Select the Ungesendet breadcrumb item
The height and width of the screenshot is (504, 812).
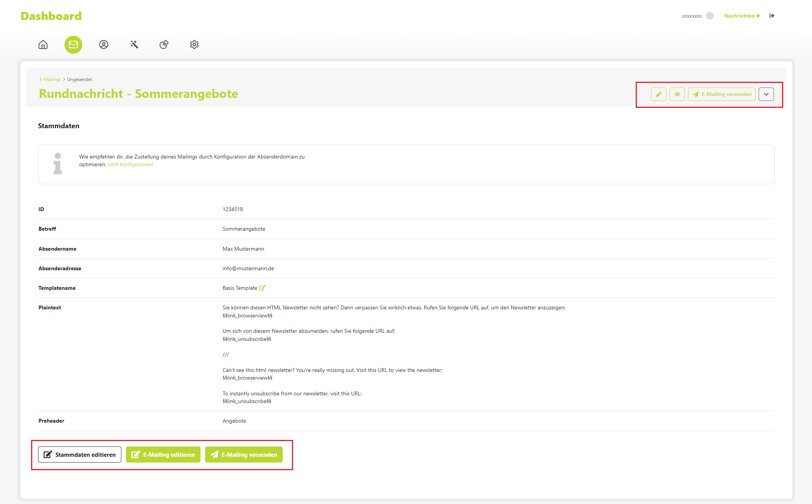[x=80, y=79]
